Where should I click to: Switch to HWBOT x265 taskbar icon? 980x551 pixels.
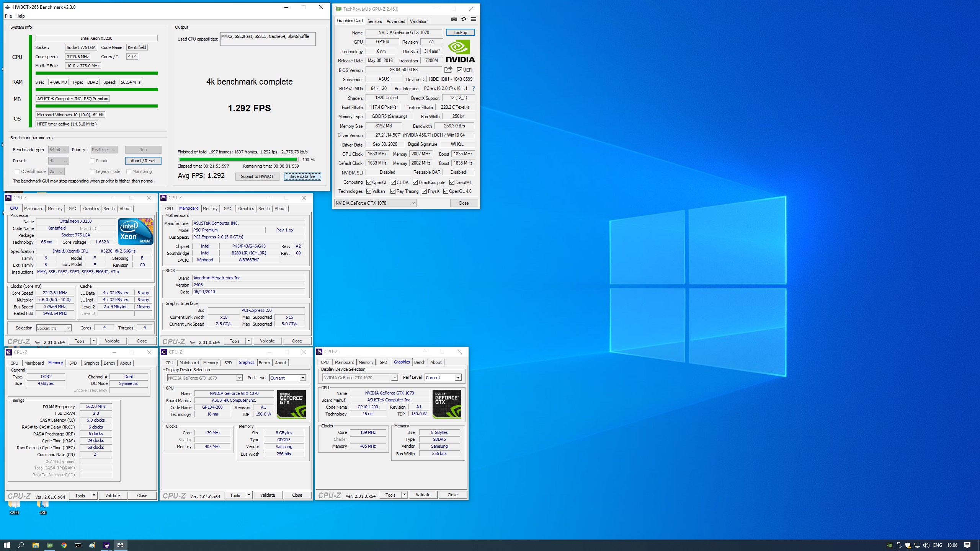pyautogui.click(x=121, y=545)
